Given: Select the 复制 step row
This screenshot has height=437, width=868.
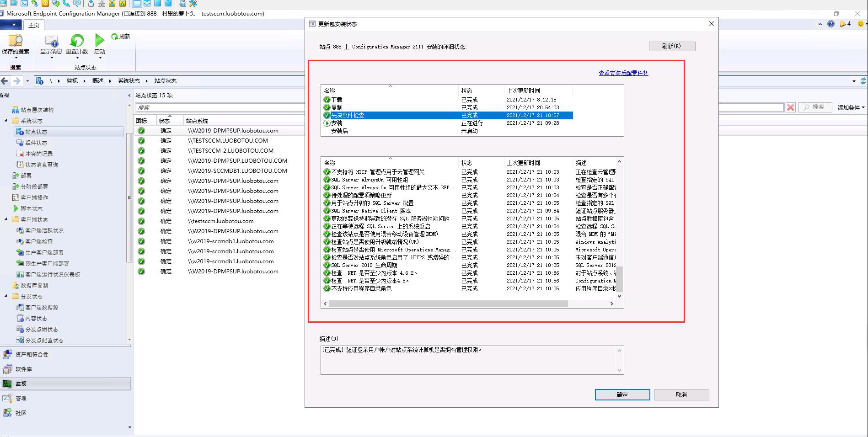Looking at the screenshot, I should tap(448, 107).
